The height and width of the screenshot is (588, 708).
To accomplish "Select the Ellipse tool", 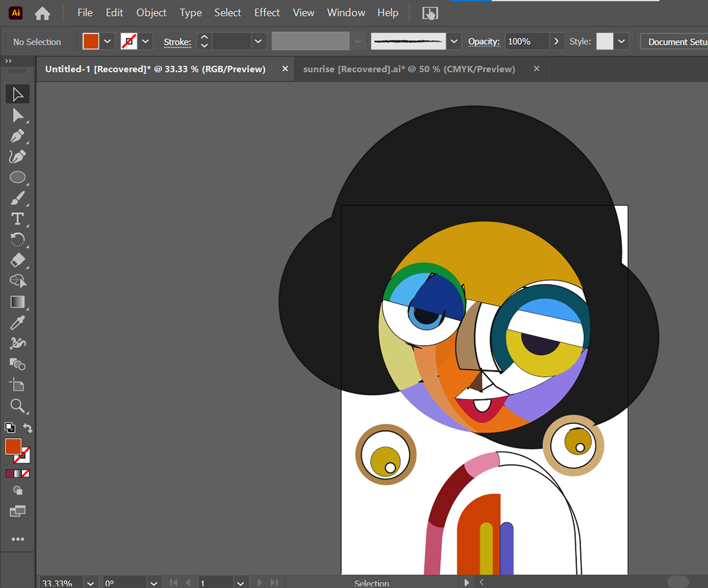I will [18, 177].
